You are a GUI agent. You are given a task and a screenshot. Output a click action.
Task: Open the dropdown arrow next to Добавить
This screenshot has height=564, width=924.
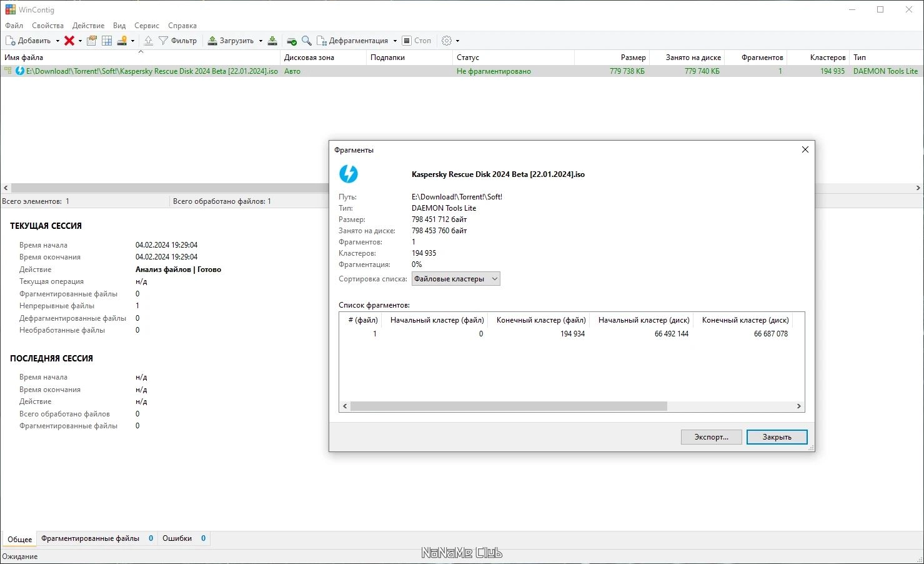[57, 41]
